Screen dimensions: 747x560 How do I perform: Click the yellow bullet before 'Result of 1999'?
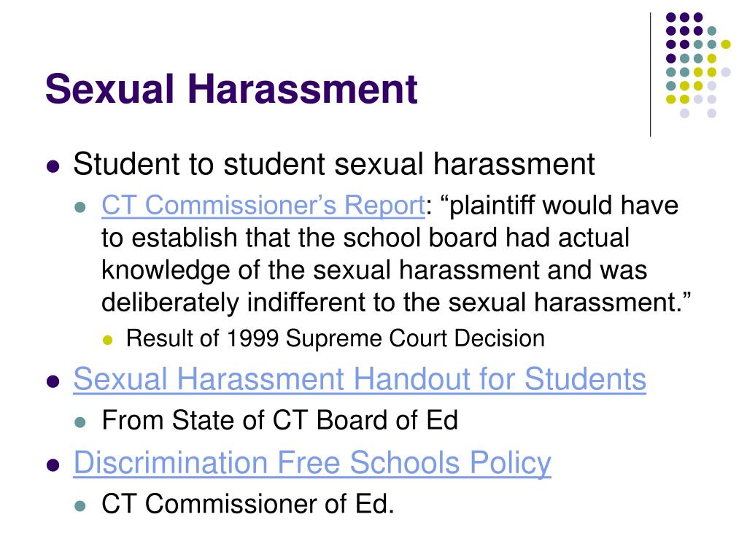pyautogui.click(x=108, y=340)
